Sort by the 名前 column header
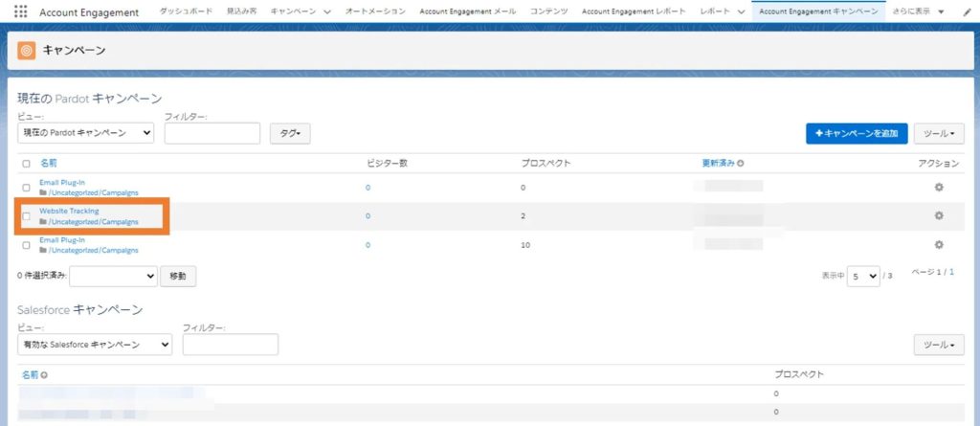 tap(48, 164)
